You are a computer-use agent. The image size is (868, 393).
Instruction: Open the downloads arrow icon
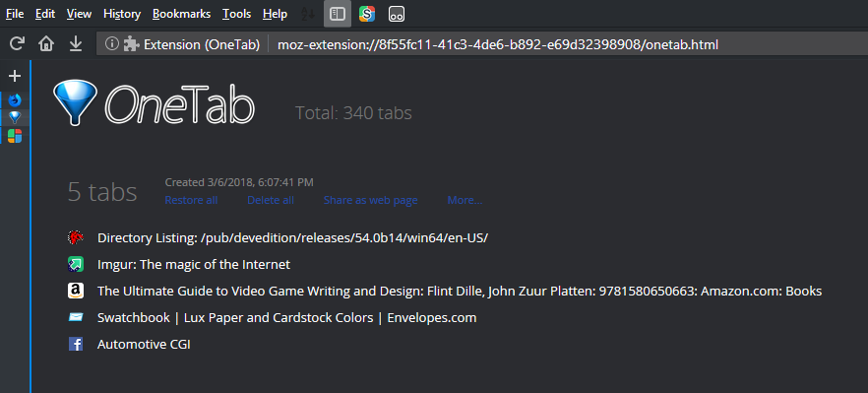pos(75,43)
